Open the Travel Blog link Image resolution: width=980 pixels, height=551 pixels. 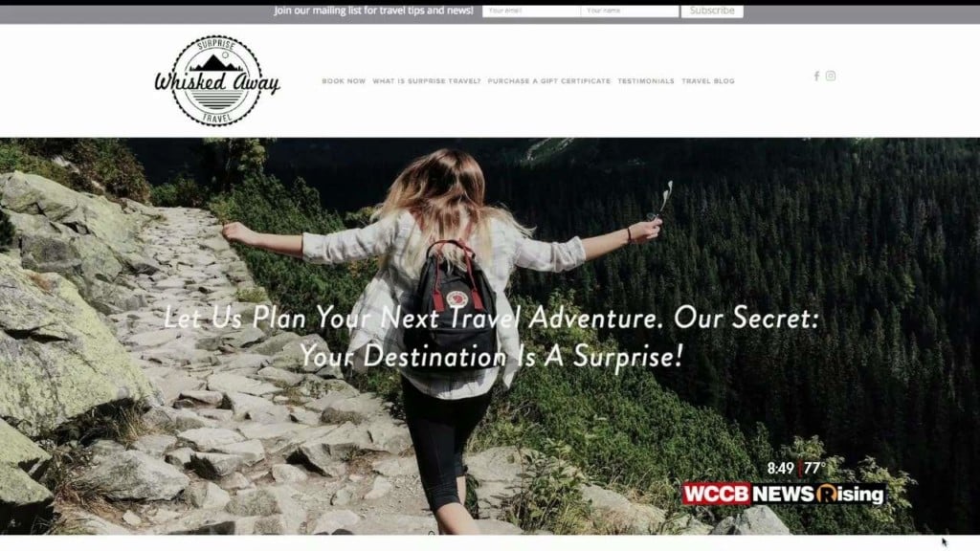(708, 81)
